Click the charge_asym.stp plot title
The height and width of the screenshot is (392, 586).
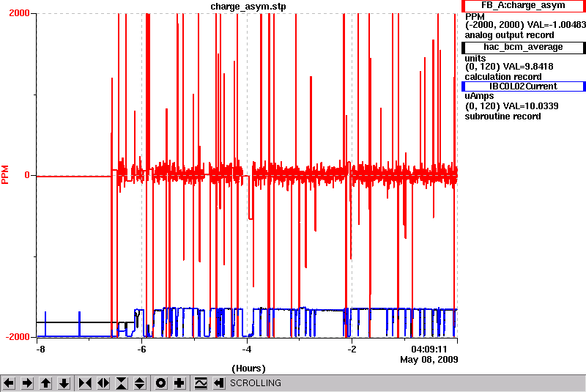[248, 7]
